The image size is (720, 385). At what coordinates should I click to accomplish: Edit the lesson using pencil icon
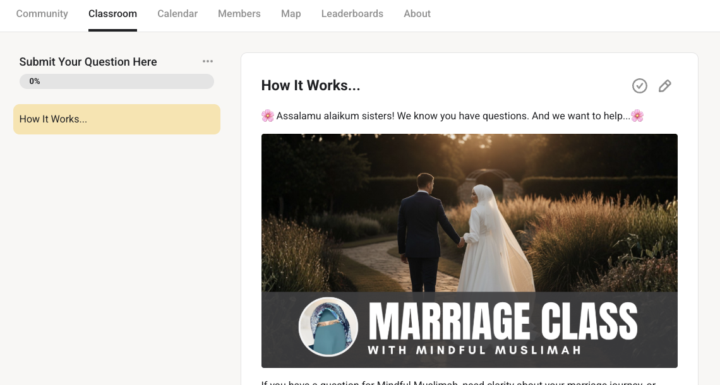(664, 86)
